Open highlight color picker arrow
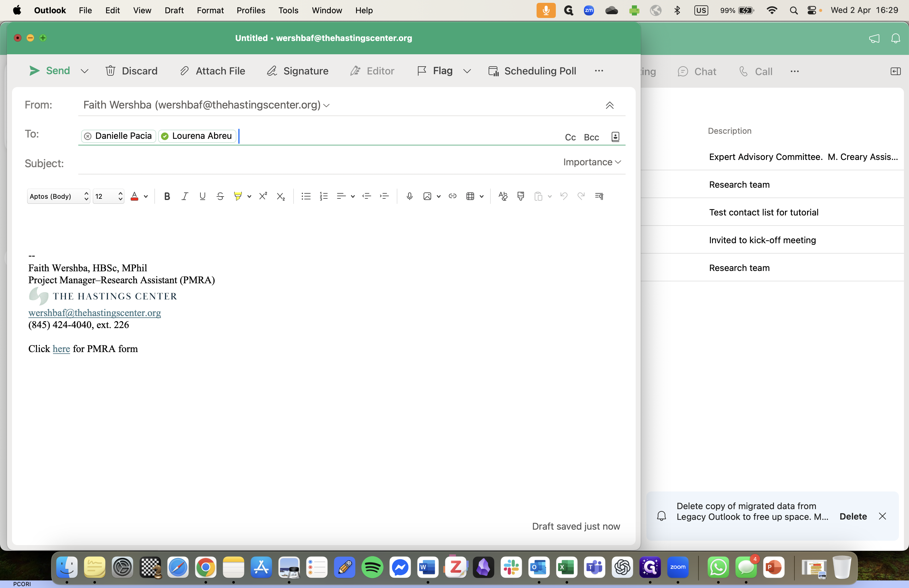909x588 pixels. (249, 197)
